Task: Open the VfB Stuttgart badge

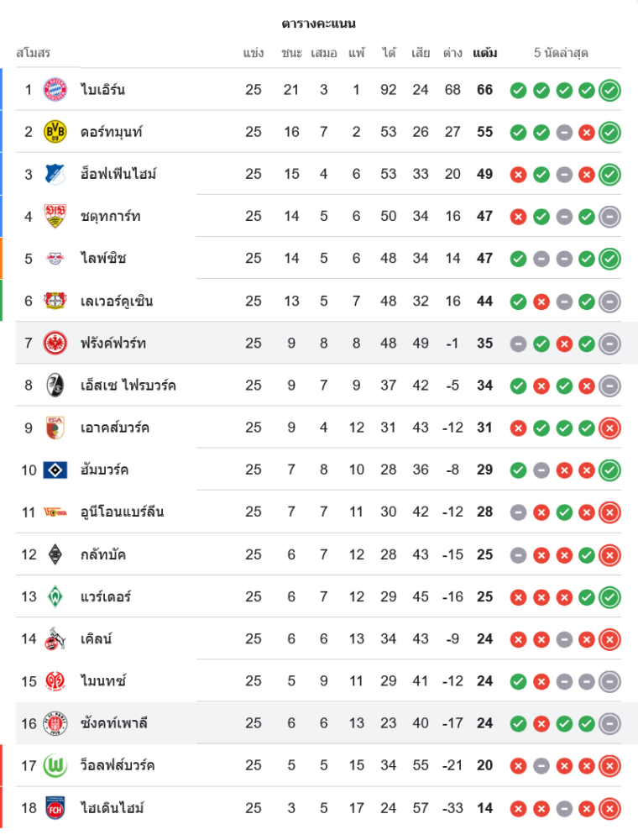Action: [55, 217]
